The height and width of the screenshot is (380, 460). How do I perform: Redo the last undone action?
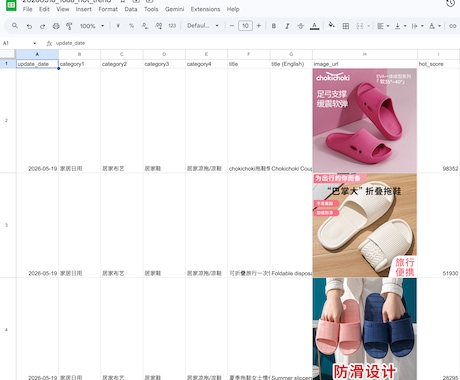click(x=42, y=26)
